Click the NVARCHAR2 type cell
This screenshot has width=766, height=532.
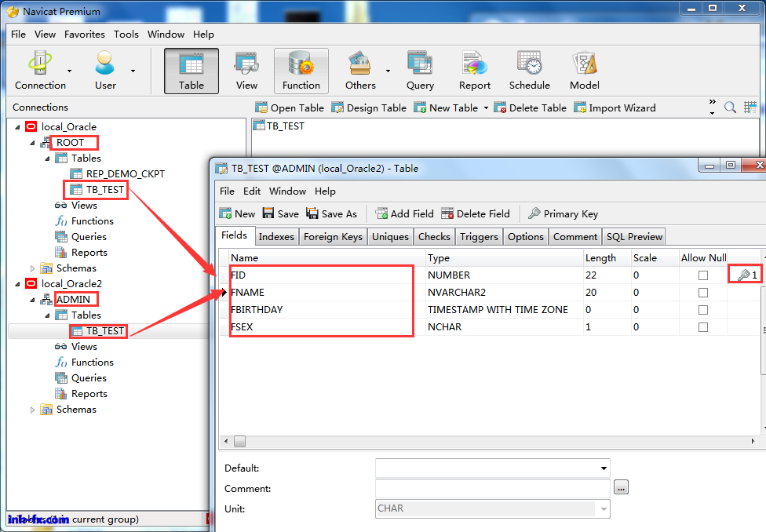(504, 292)
